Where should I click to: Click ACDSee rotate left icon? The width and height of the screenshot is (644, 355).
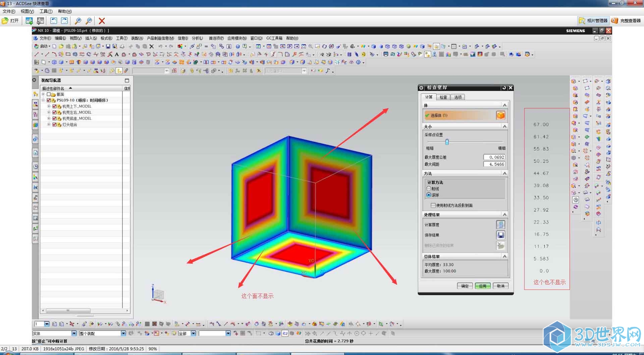(x=54, y=21)
